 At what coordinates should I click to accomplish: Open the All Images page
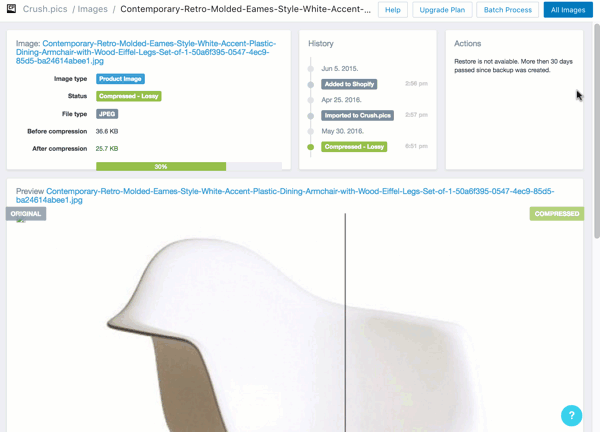568,10
